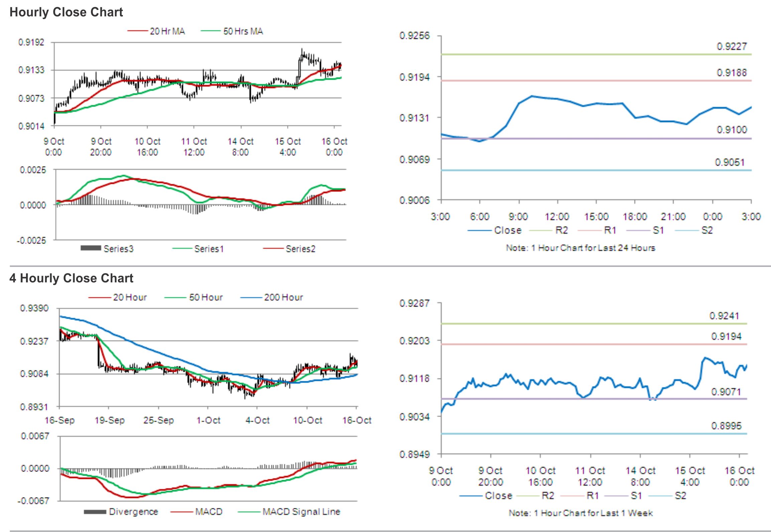Click the 21:00 time axis label

coord(673,217)
